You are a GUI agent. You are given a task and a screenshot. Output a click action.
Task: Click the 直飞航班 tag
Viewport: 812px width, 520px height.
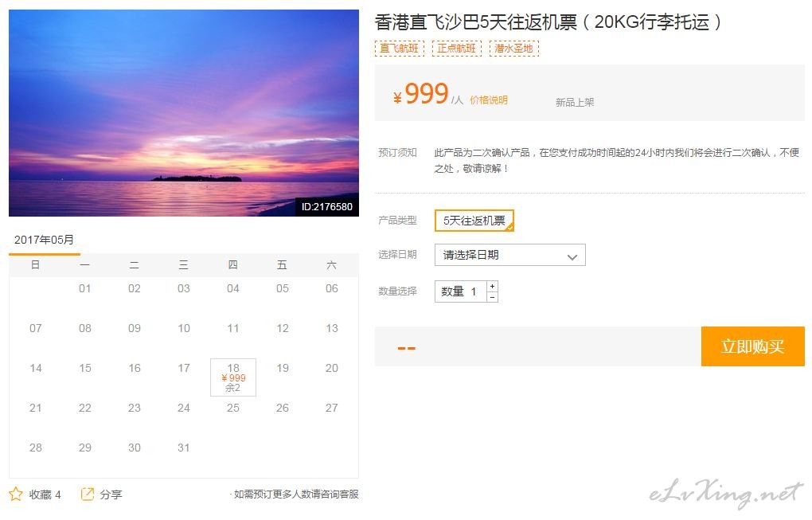[x=400, y=48]
